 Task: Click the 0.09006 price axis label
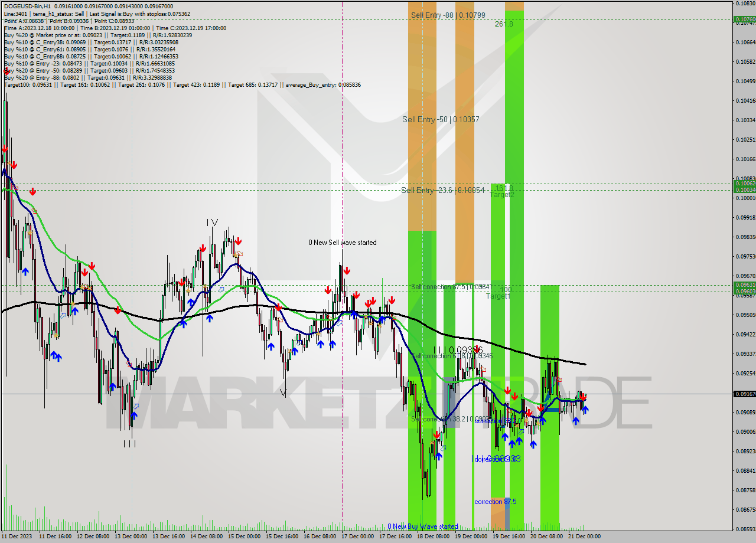[746, 431]
